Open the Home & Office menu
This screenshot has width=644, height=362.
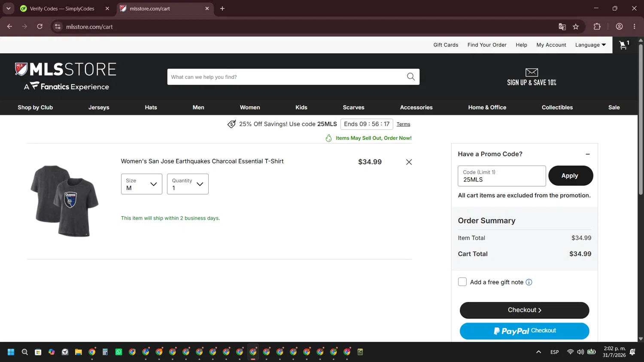[487, 108]
